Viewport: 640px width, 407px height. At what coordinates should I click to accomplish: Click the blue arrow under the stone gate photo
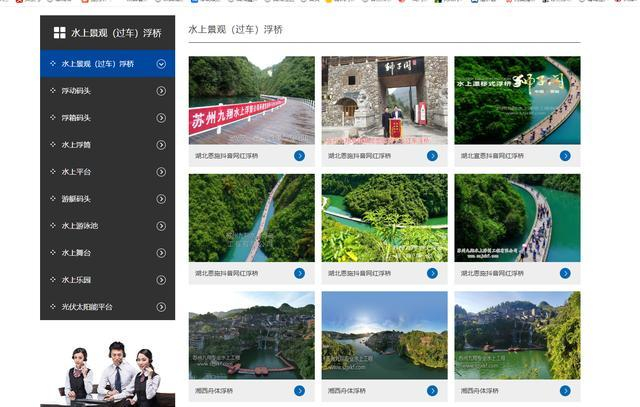point(432,156)
